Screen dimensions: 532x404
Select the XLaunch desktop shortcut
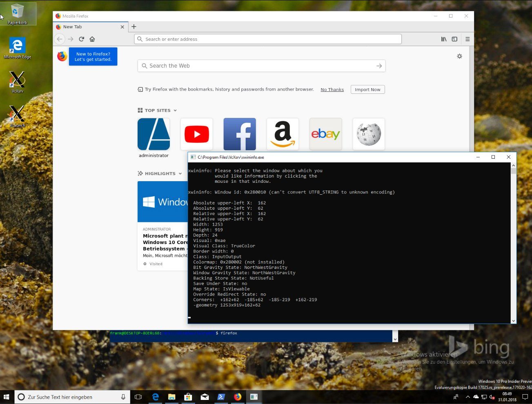pyautogui.click(x=18, y=116)
